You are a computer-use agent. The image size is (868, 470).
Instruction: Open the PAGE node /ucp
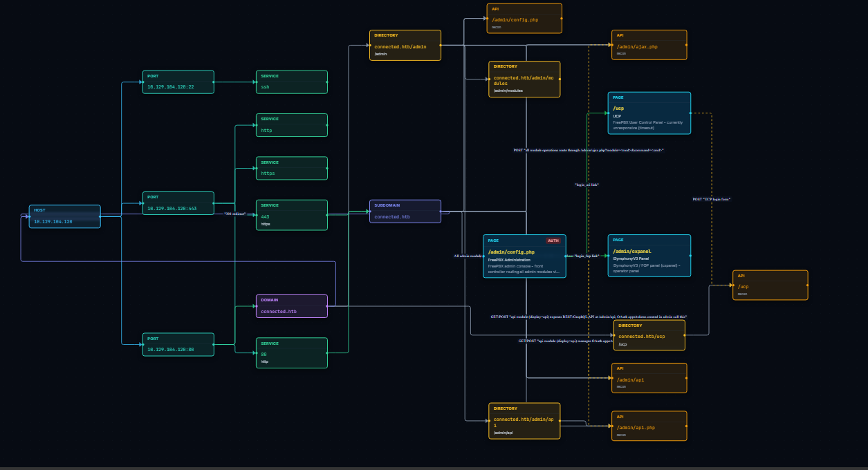[x=649, y=113]
